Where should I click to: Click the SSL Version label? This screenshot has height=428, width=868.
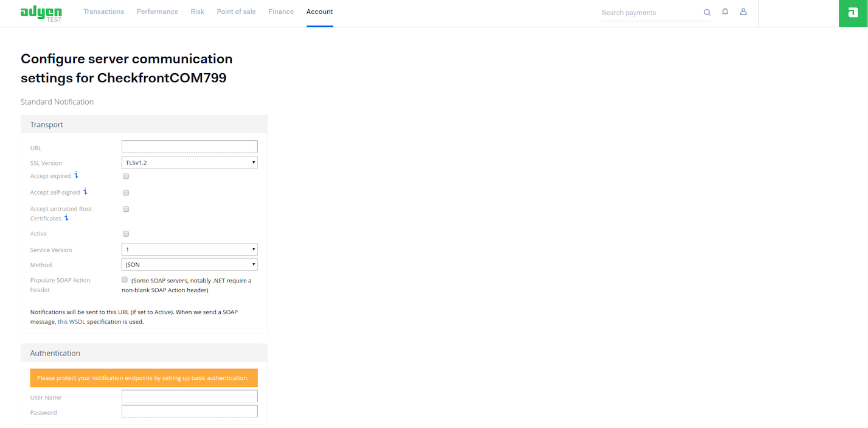(46, 163)
